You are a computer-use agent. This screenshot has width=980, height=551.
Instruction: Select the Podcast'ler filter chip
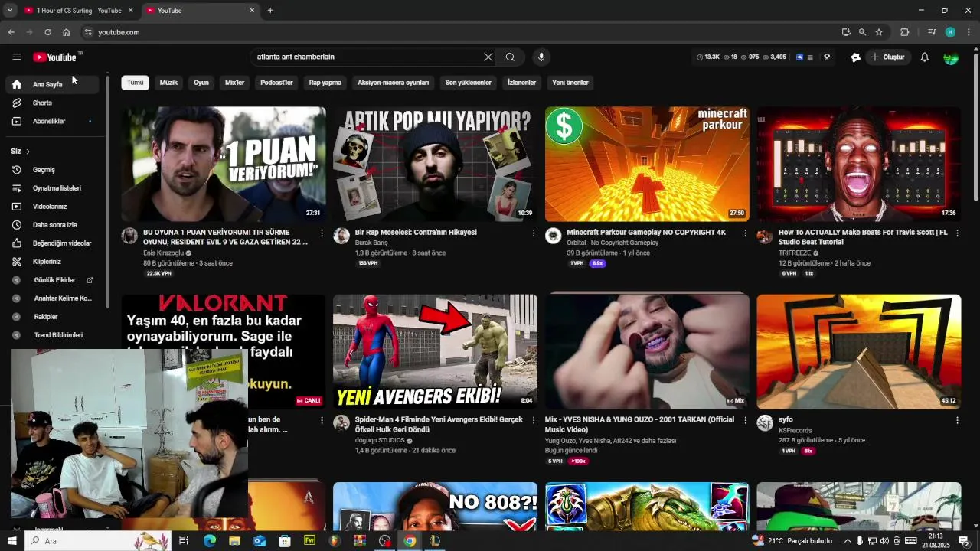[x=276, y=83]
